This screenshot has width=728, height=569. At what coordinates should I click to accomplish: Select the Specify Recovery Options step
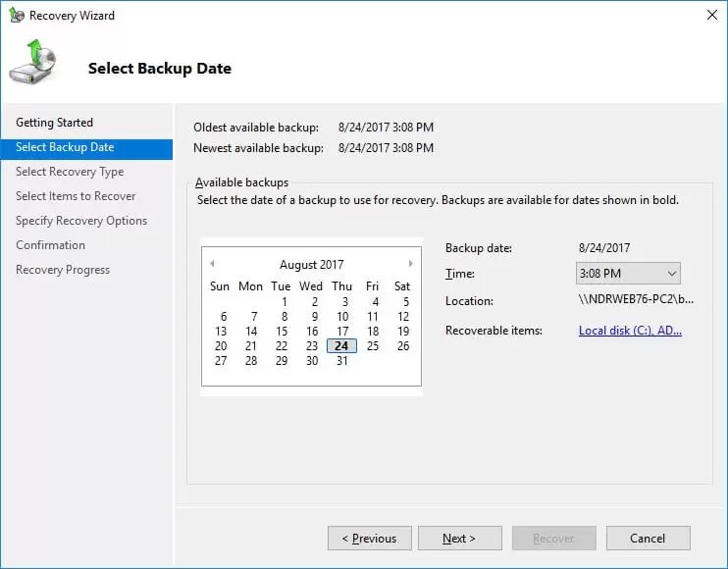tap(81, 221)
